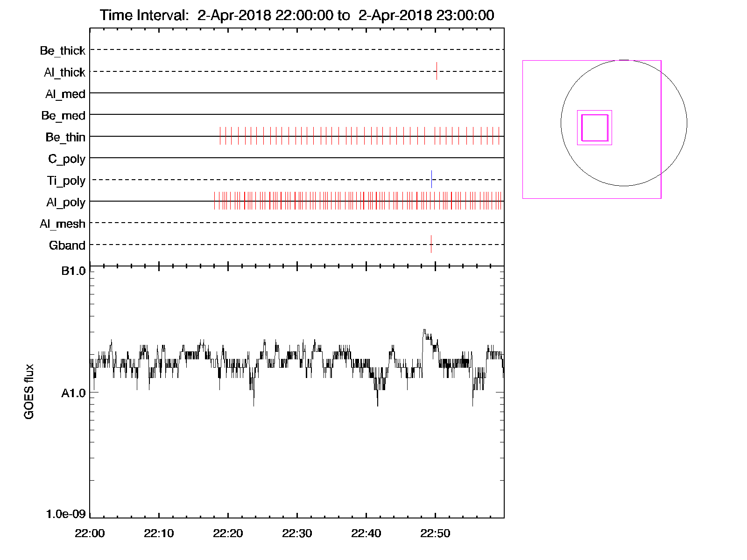Screen dimensions: 747x560
Task: Select the Al_poly filter label
Action: tap(66, 202)
